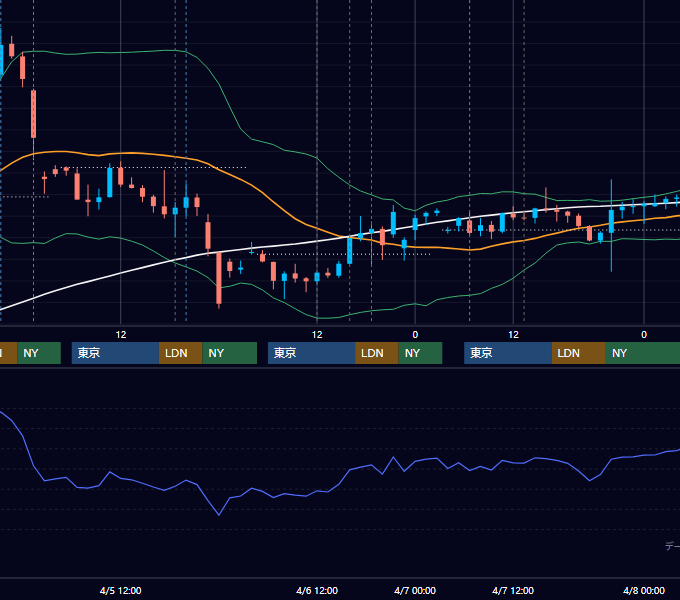Image resolution: width=680 pixels, height=600 pixels.
Task: Click the LDN session bar on April 5
Action: [180, 353]
